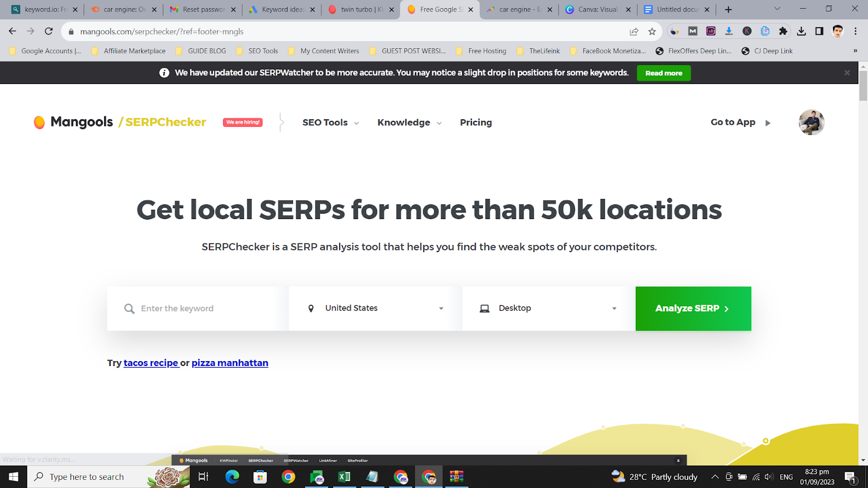Image resolution: width=868 pixels, height=488 pixels.
Task: Click the We are hiring badge
Action: click(x=242, y=123)
